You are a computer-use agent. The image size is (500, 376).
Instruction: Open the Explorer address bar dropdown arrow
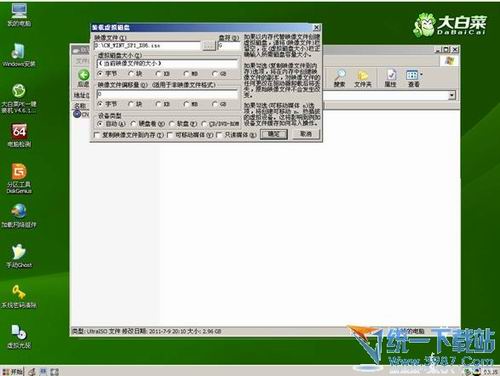pos(452,95)
